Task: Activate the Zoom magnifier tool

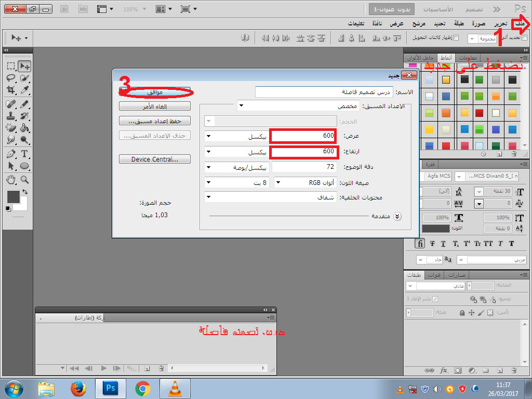Action: coord(24,179)
